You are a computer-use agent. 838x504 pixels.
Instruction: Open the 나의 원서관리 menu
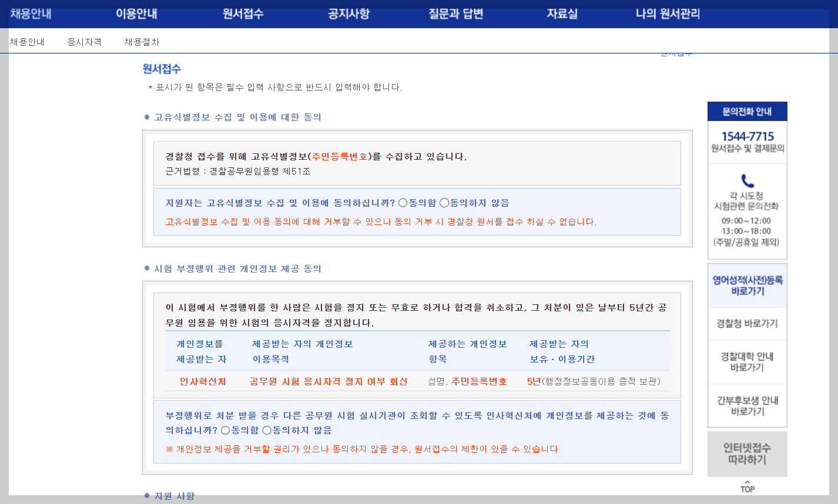pos(666,15)
